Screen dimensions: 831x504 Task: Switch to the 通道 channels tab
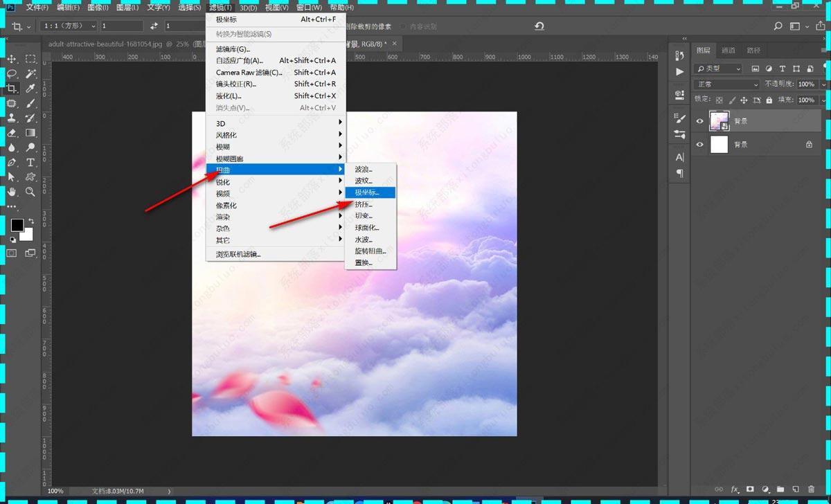point(728,51)
